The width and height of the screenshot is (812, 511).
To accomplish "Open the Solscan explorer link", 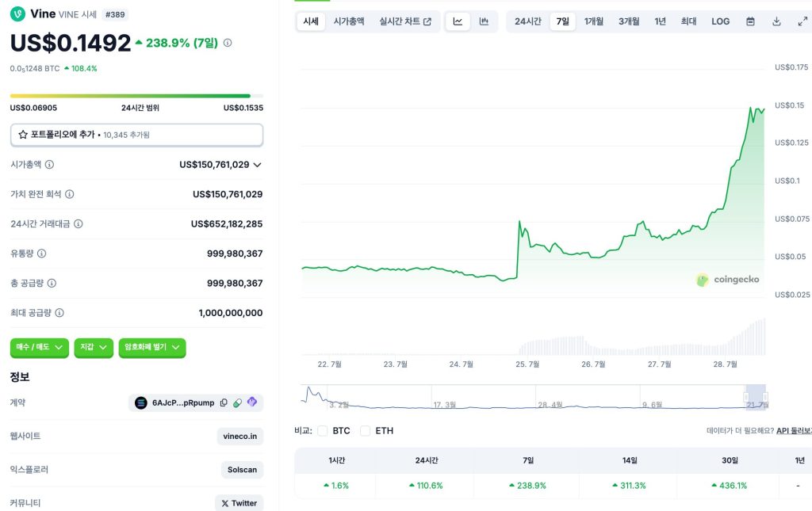I will point(242,470).
